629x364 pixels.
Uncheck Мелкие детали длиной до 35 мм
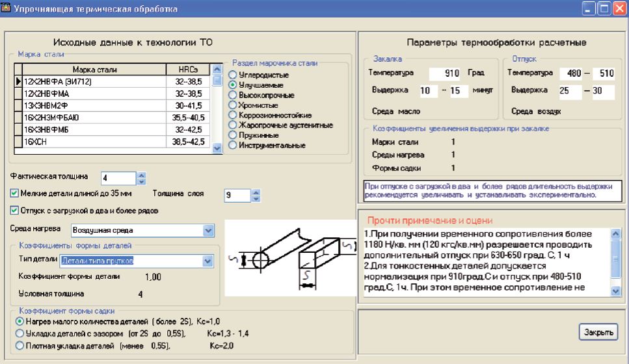pyautogui.click(x=16, y=192)
